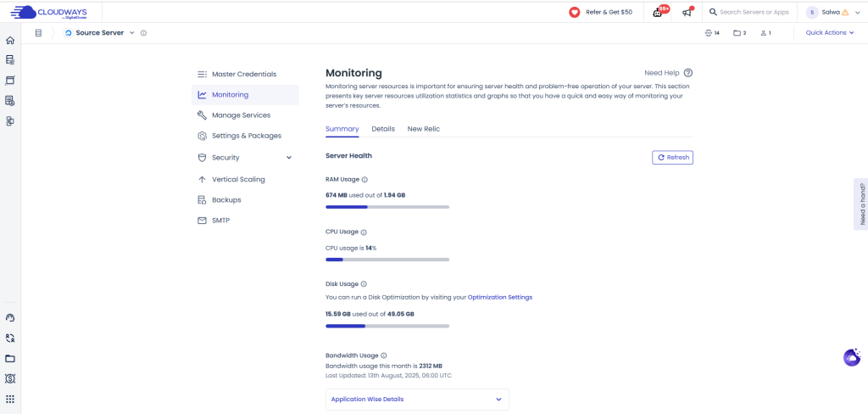The width and height of the screenshot is (868, 414).
Task: Expand the Security submenu chevron
Action: coord(289,158)
